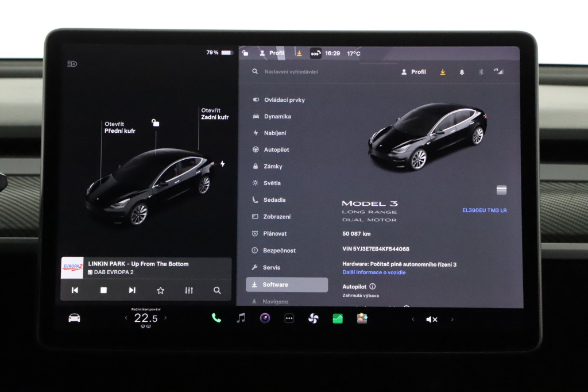Tap the small gray card icon under car image

coord(501,190)
